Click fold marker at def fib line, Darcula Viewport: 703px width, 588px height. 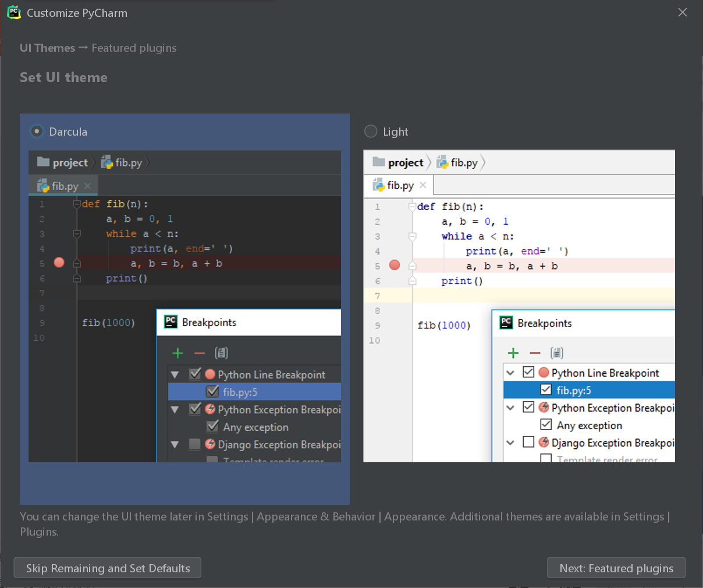pos(76,204)
